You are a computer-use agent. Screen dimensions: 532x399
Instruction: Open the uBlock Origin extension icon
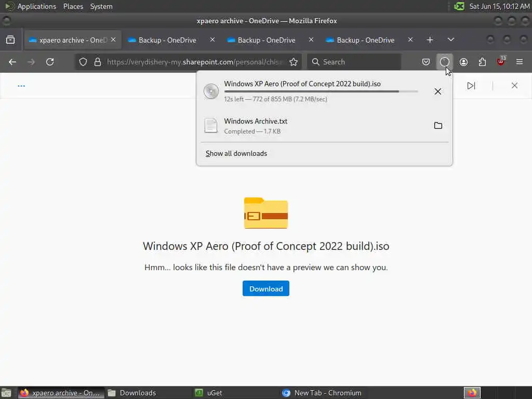click(x=501, y=62)
